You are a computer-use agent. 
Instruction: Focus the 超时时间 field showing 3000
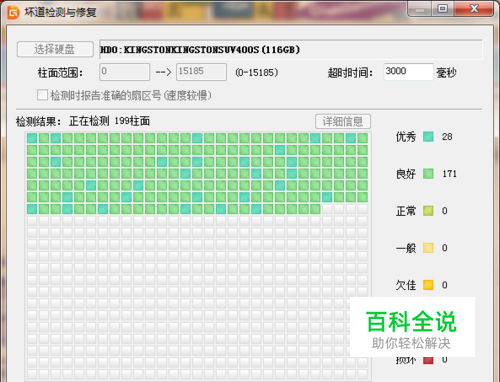408,72
